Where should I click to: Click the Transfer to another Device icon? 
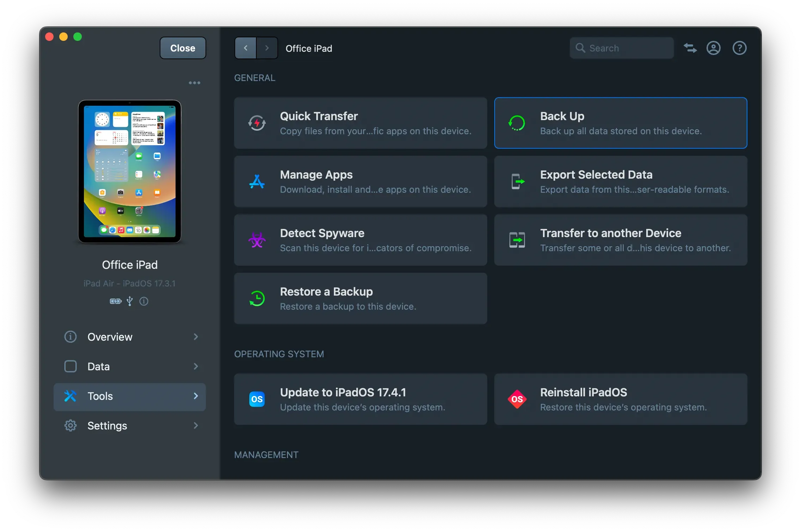tap(517, 240)
